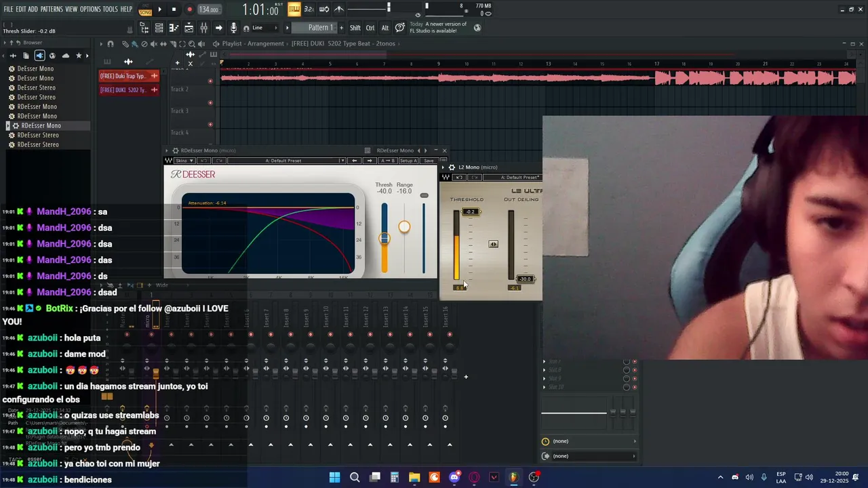Viewport: 868px width, 488px height.
Task: Expand the L2 Mono window menu arrow
Action: click(x=443, y=167)
